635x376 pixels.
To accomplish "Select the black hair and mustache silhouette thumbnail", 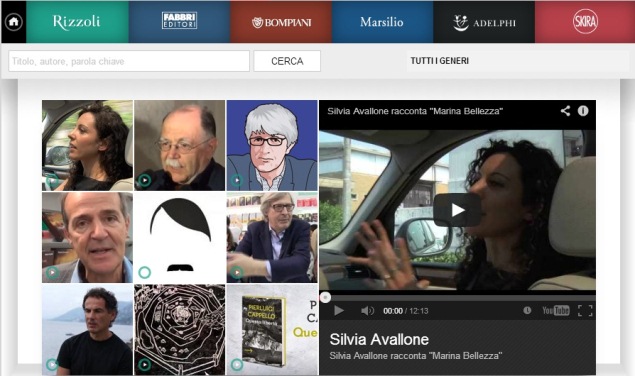I will [179, 237].
